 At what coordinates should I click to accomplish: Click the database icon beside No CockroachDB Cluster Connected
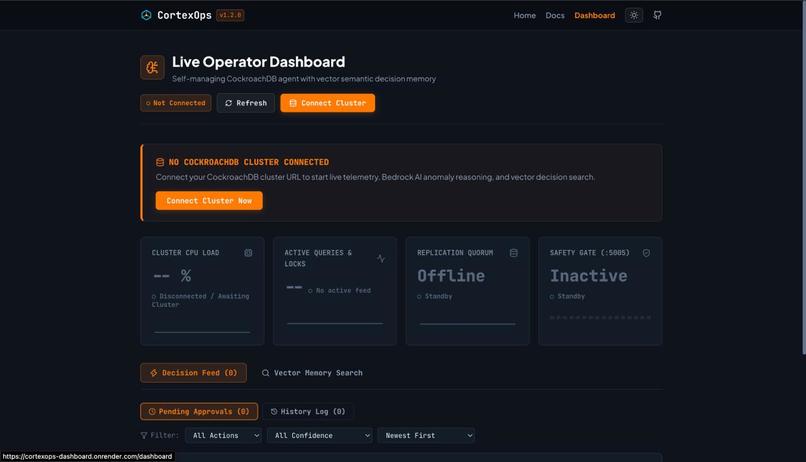point(160,162)
